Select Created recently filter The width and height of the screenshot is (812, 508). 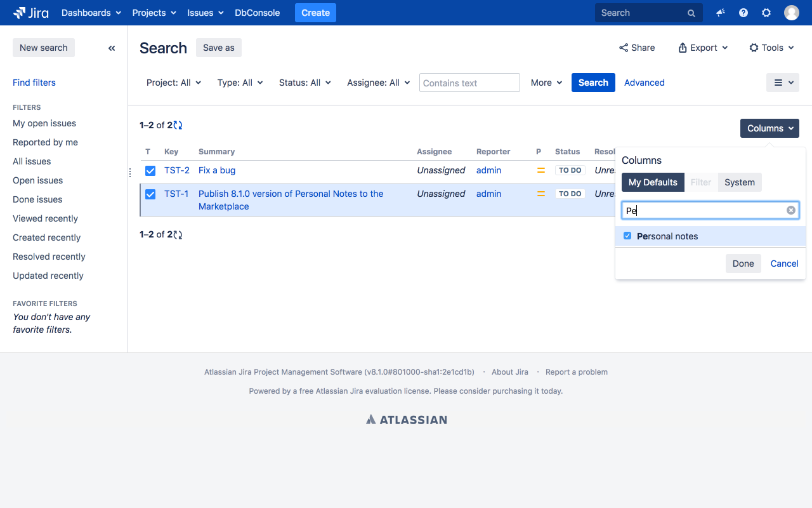[46, 237]
